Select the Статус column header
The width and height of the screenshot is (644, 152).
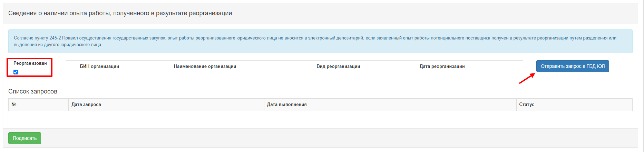click(x=527, y=104)
